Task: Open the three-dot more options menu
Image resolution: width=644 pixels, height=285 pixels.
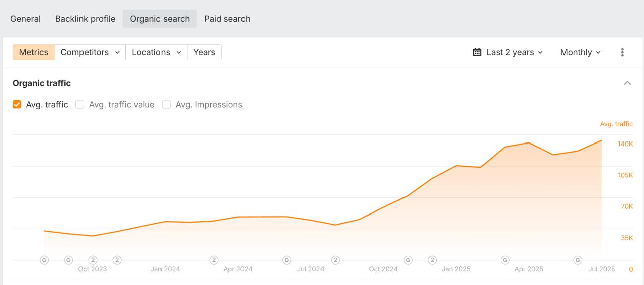Action: click(622, 52)
